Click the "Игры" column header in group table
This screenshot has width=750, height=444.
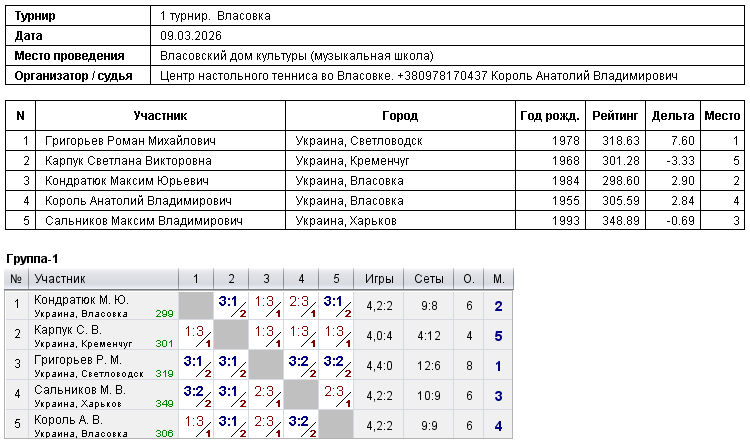point(379,279)
